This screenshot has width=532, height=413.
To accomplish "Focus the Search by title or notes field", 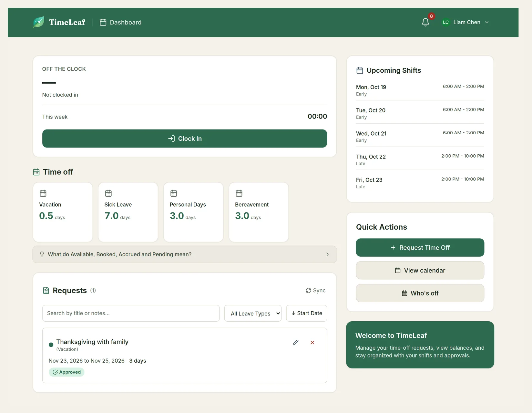I will [131, 313].
